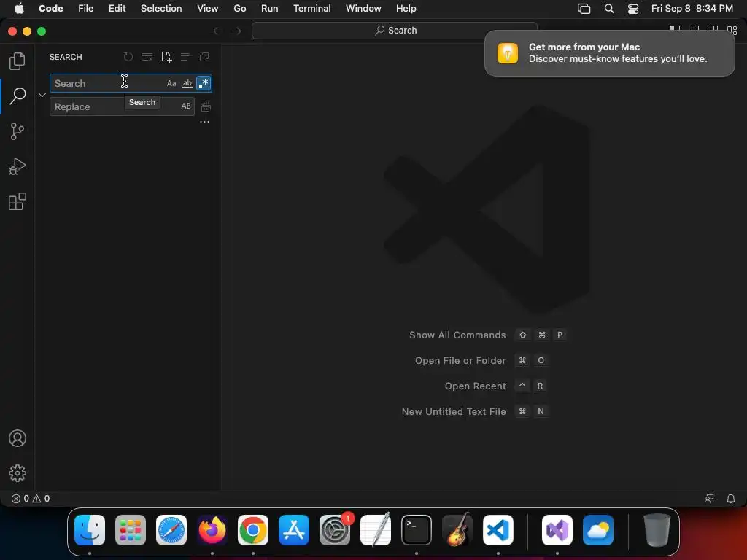The height and width of the screenshot is (560, 747).
Task: Toggle Use Regular Expression option
Action: (x=204, y=83)
